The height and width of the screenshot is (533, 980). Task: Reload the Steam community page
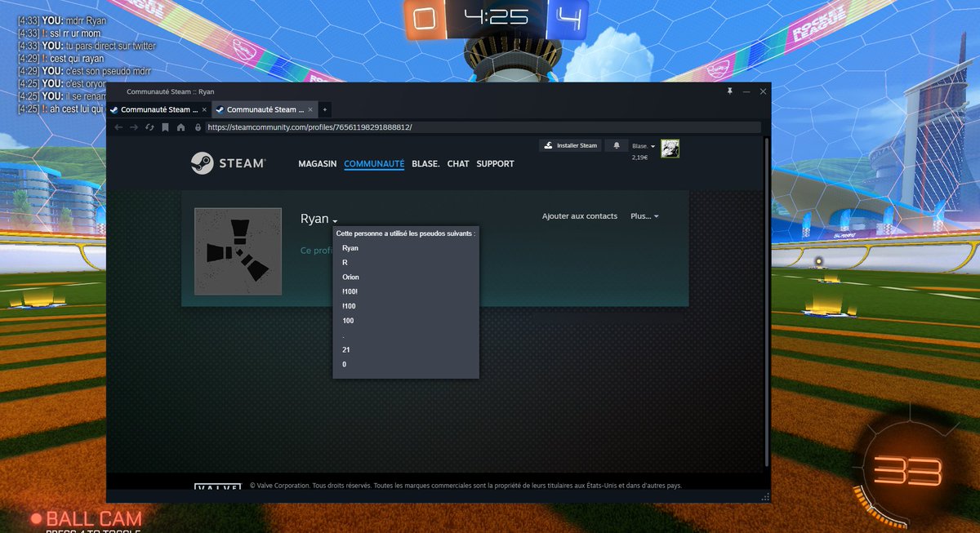[149, 127]
